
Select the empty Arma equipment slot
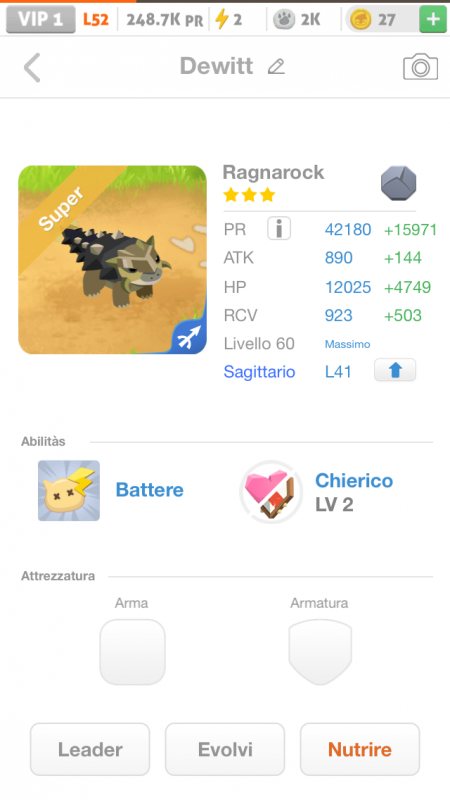(x=132, y=652)
